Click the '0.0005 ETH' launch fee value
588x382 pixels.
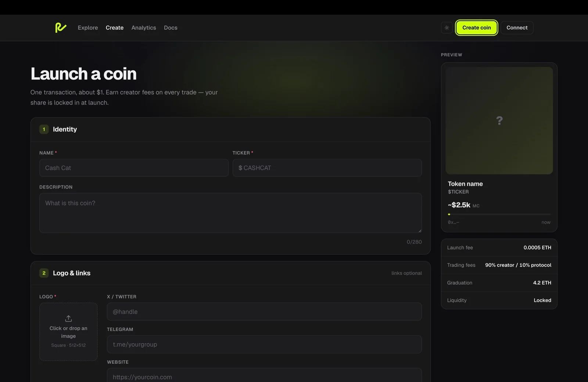tap(537, 247)
